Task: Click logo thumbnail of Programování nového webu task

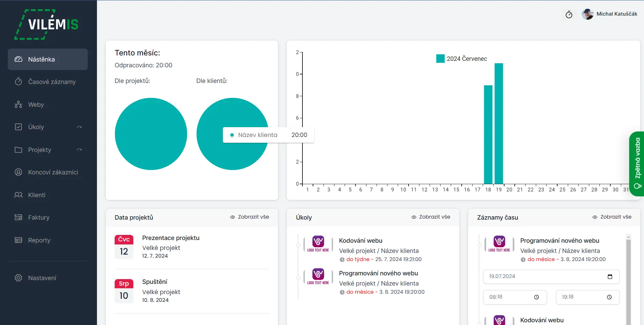Action: click(318, 276)
